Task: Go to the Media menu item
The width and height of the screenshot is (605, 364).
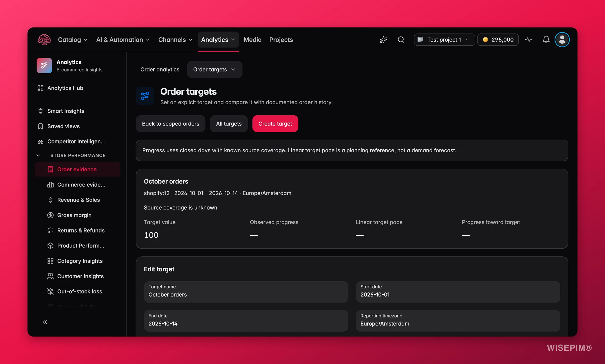Action: point(252,40)
